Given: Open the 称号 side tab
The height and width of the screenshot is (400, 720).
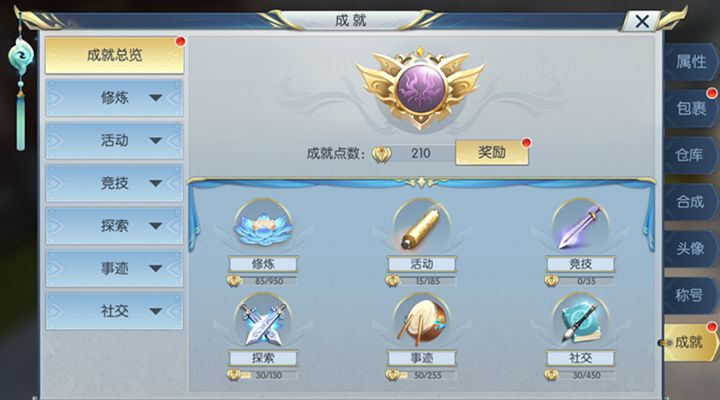Looking at the screenshot, I should 690,295.
